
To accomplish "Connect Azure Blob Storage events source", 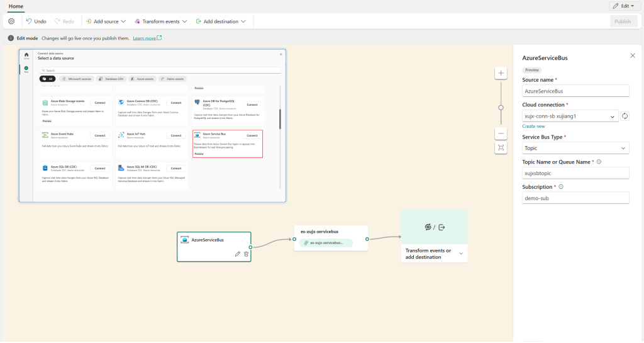I will point(100,103).
